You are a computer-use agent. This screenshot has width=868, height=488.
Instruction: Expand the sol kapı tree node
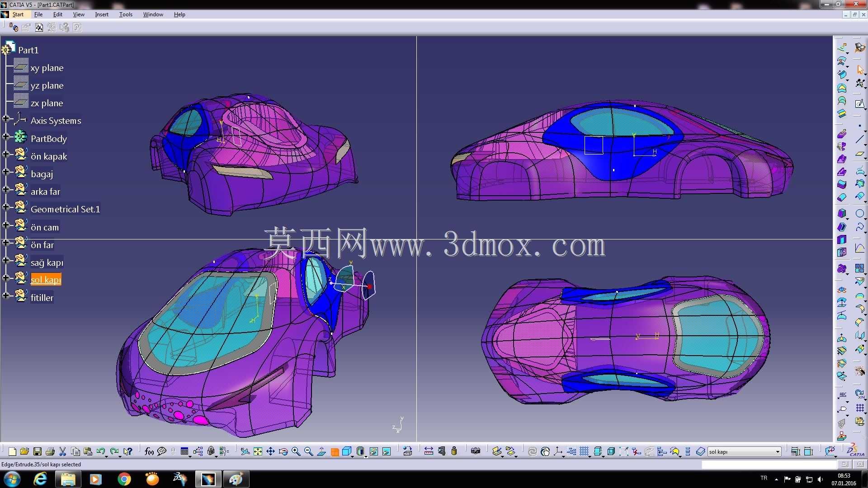[6, 278]
